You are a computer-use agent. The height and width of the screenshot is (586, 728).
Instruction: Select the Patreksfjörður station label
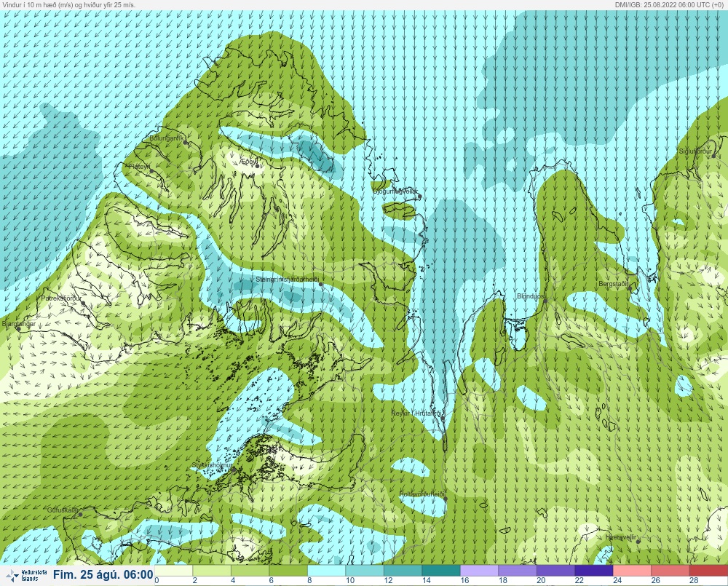tap(61, 298)
